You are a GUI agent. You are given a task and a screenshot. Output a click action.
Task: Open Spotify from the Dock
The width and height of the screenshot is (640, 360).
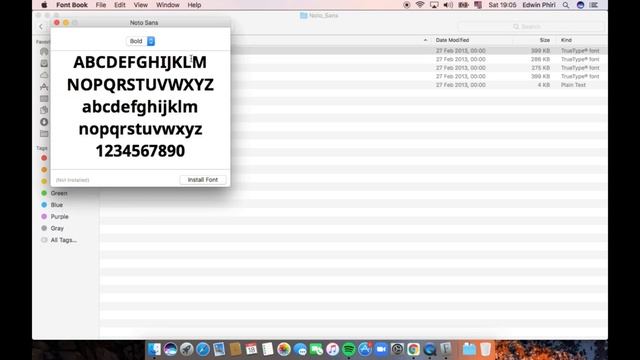pyautogui.click(x=349, y=349)
